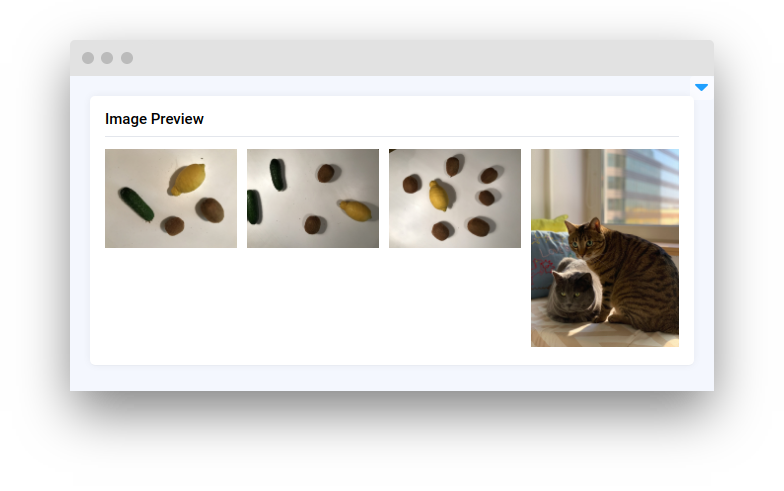Click the lemon in the first thumbnail
784x491 pixels.
(188, 180)
